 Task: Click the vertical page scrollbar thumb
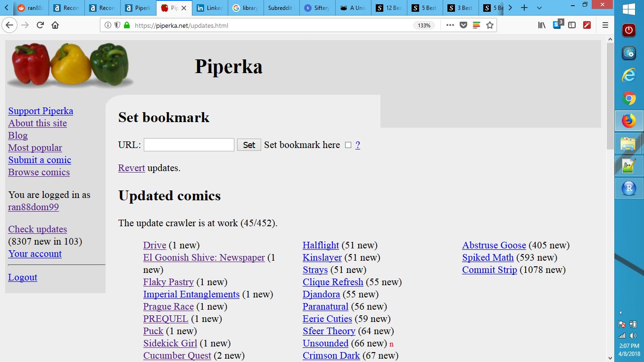tap(610, 96)
